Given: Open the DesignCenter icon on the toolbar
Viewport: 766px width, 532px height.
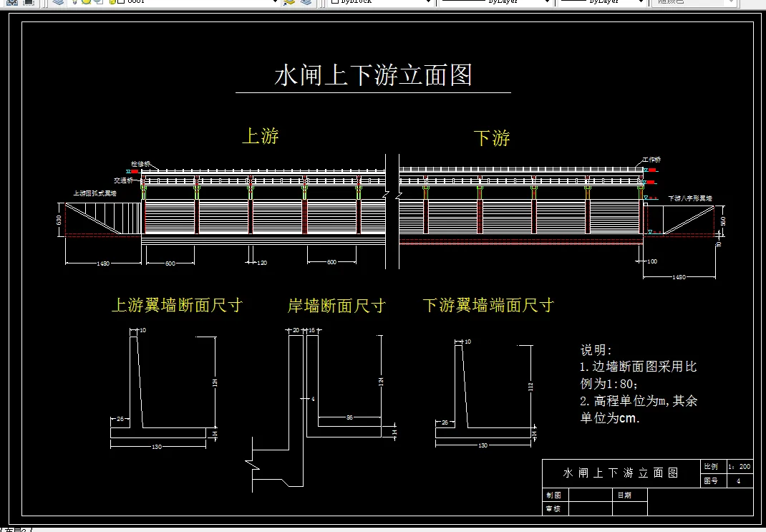Looking at the screenshot, I should 11,4.
